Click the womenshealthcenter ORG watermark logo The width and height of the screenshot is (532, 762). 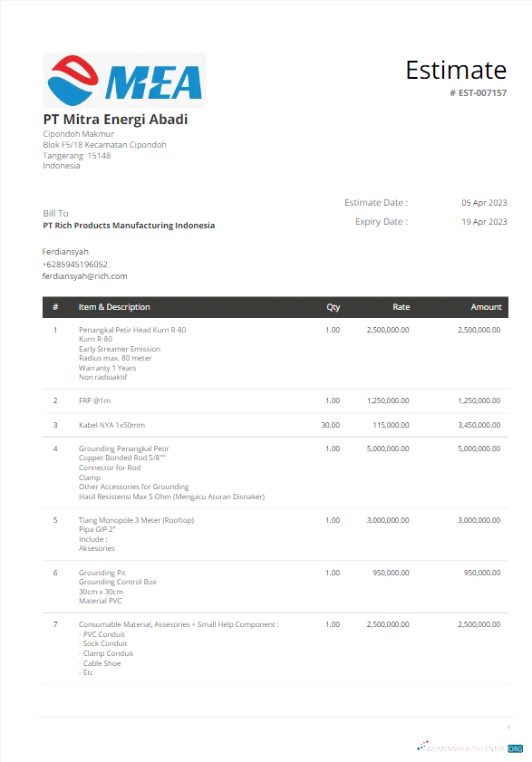pos(469,748)
